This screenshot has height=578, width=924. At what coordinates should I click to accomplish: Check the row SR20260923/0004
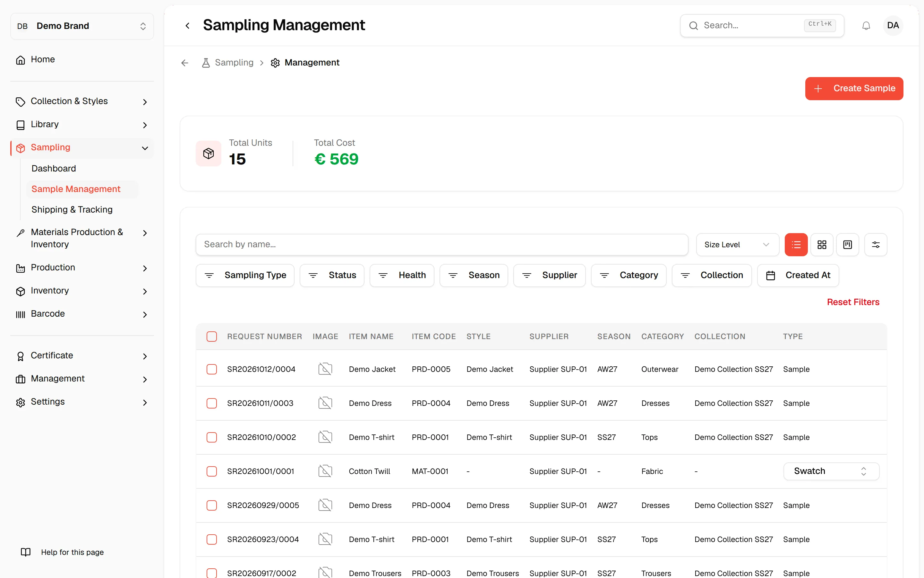tap(211, 539)
